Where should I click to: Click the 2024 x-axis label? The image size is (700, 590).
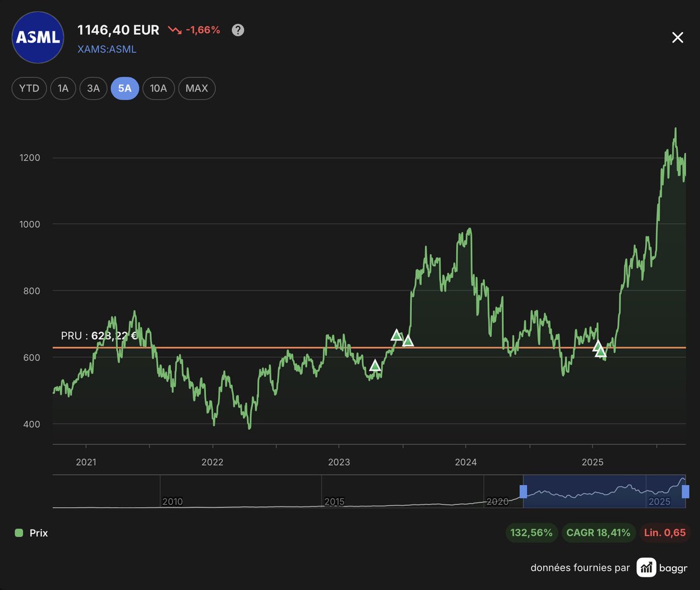[466, 462]
